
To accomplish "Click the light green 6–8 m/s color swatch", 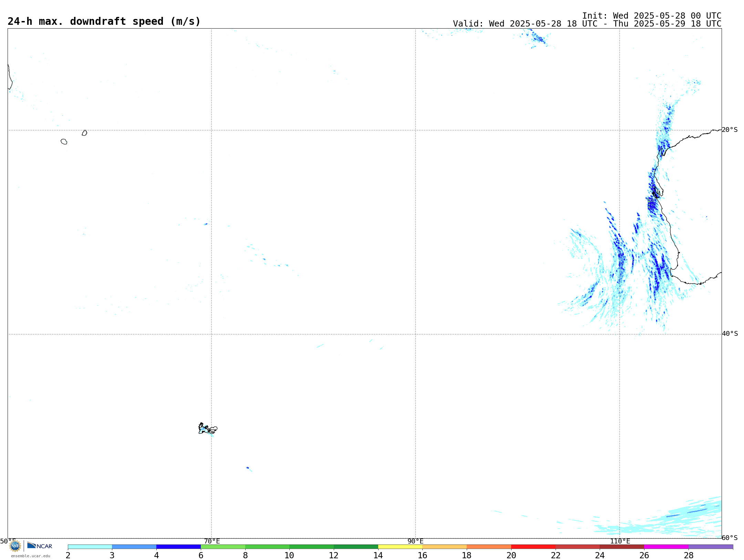I will point(223,547).
